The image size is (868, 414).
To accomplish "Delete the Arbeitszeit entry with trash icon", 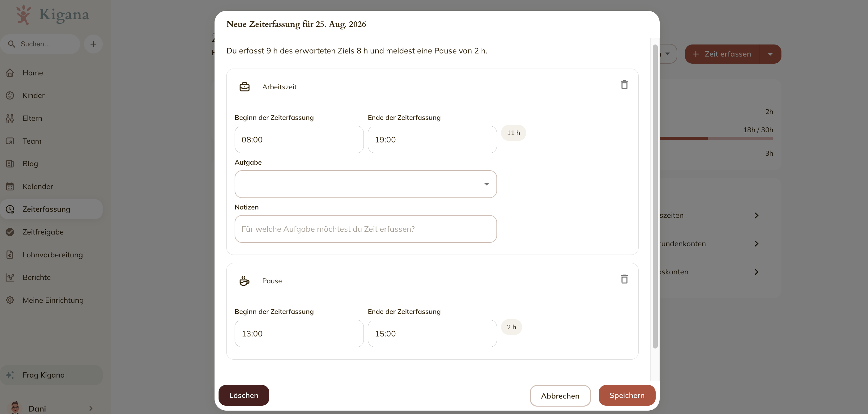I will point(624,85).
